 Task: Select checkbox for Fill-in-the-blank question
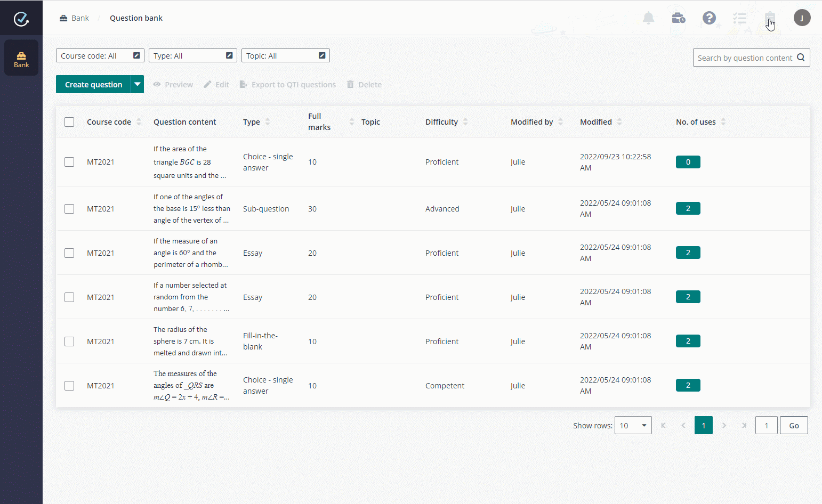(69, 342)
